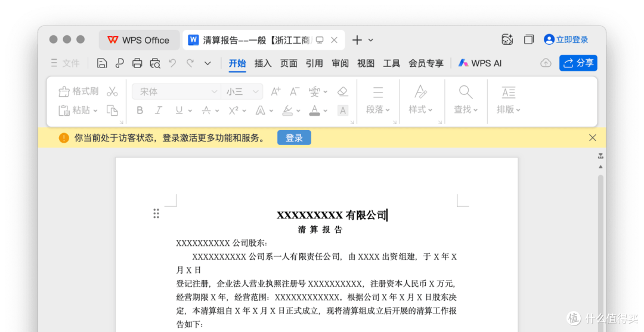Toggle Underline formatting
Screen dimensions: 644x332
coord(179,110)
